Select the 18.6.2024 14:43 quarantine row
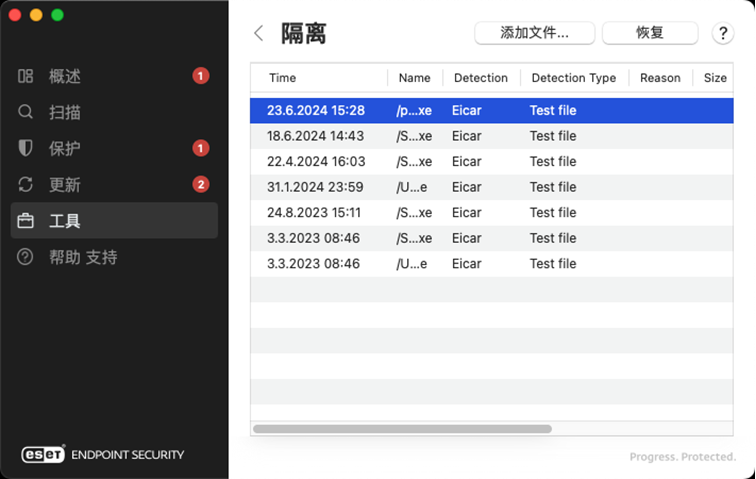Viewport: 756px width, 479px height. (x=492, y=136)
